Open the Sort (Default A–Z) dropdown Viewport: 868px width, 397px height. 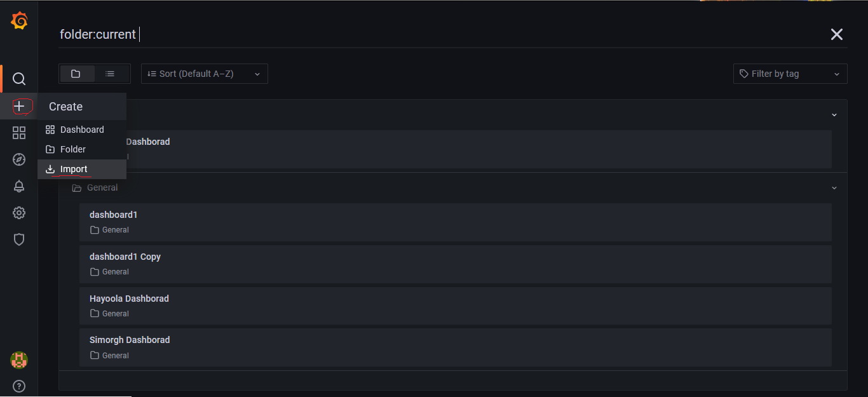coord(204,74)
